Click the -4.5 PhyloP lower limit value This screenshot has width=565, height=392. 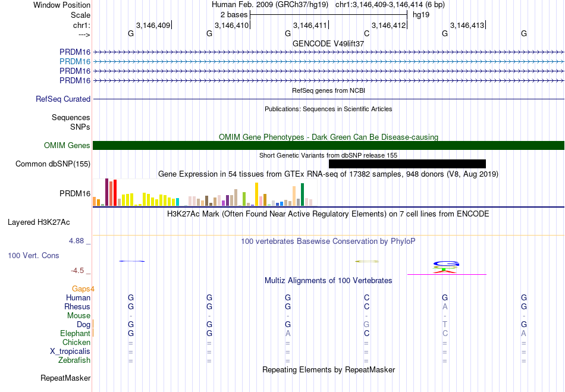click(x=77, y=270)
